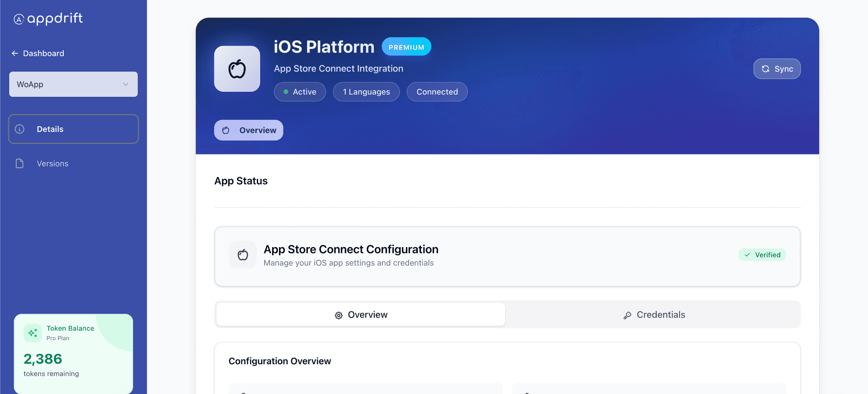The width and height of the screenshot is (868, 394).
Task: Go to Versions in the sidebar
Action: click(73, 164)
